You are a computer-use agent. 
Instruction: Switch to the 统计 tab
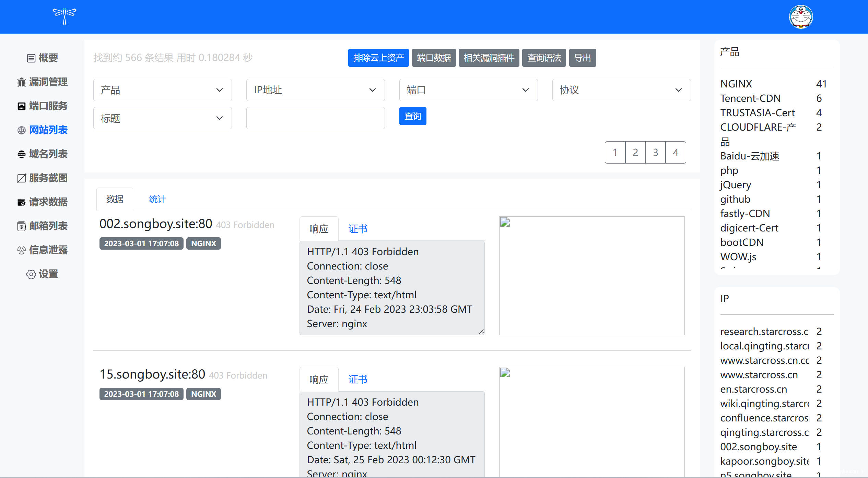157,199
